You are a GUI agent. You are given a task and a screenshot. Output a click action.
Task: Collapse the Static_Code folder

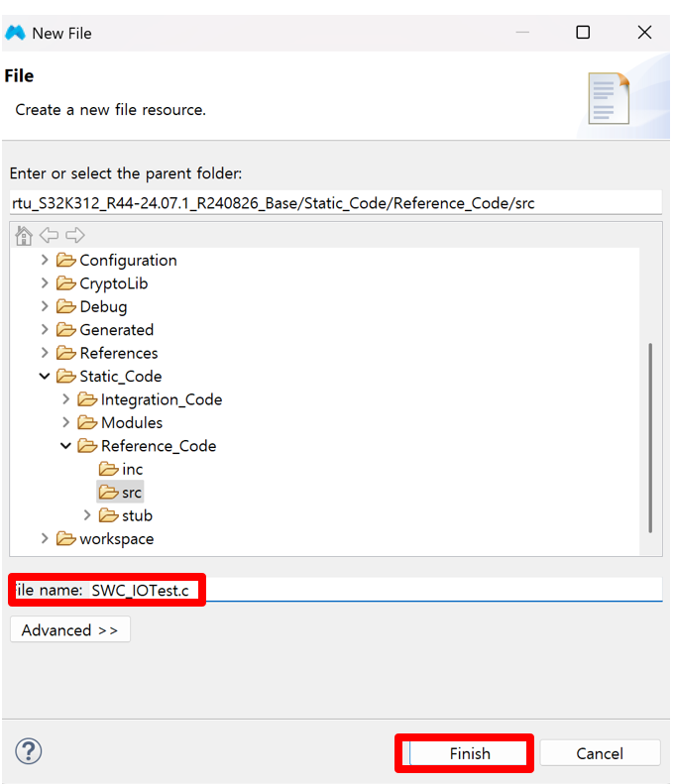[x=45, y=376]
